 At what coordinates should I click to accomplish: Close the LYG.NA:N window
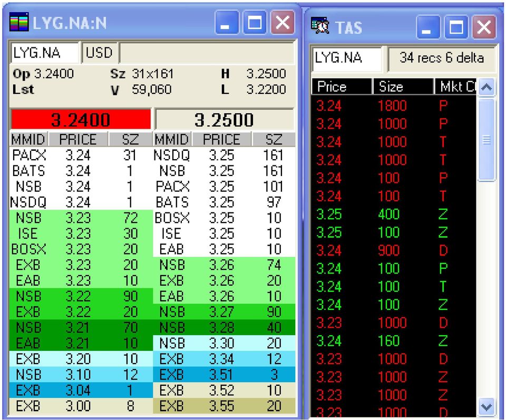(x=283, y=22)
